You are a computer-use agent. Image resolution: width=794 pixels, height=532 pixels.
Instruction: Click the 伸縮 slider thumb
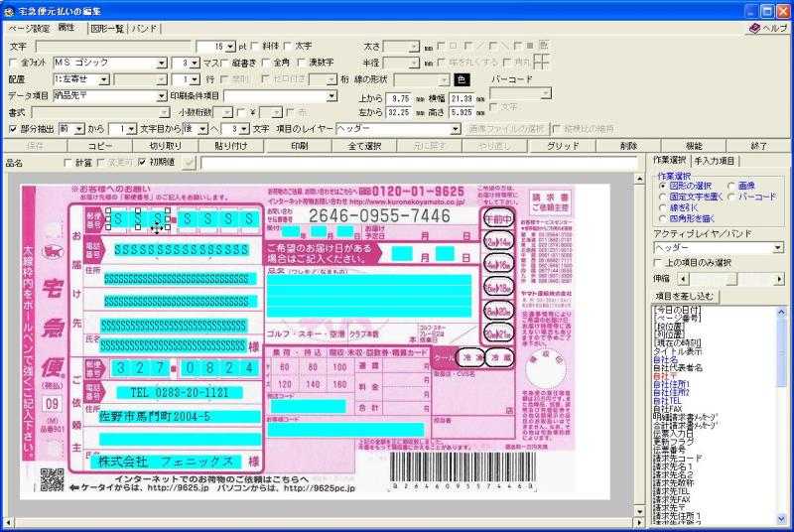731,280
